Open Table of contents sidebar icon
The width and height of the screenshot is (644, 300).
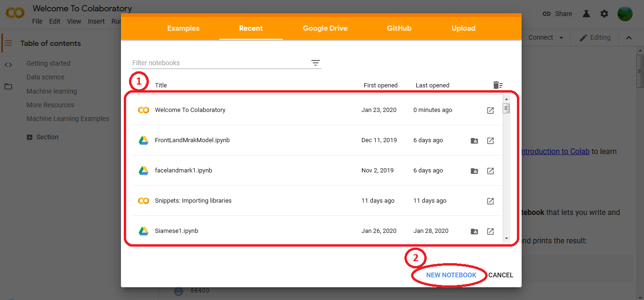click(8, 43)
